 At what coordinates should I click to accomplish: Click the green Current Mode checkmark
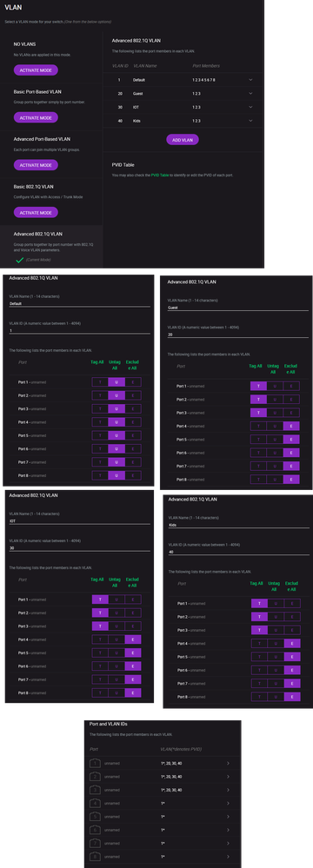click(x=19, y=259)
